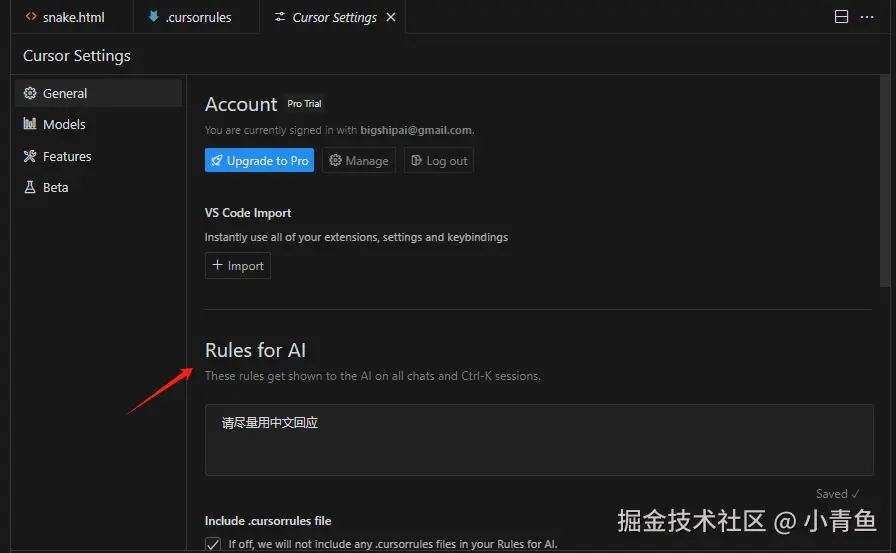The height and width of the screenshot is (553, 896).
Task: Click the Rules for AI heading
Action: pos(255,350)
